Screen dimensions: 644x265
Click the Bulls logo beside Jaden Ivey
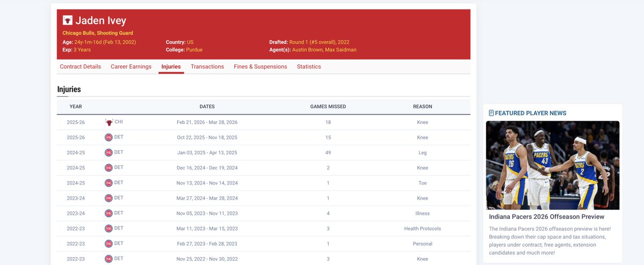[x=67, y=20]
